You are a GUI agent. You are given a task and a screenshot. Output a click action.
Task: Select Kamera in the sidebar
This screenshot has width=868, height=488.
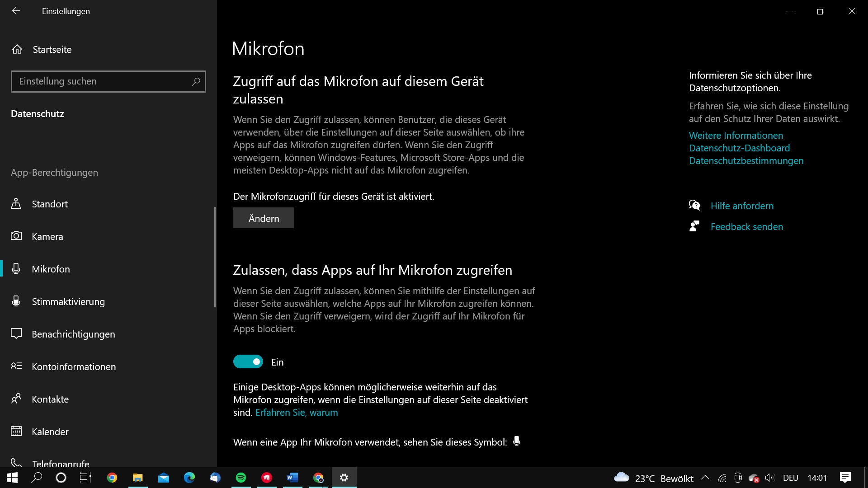47,236
